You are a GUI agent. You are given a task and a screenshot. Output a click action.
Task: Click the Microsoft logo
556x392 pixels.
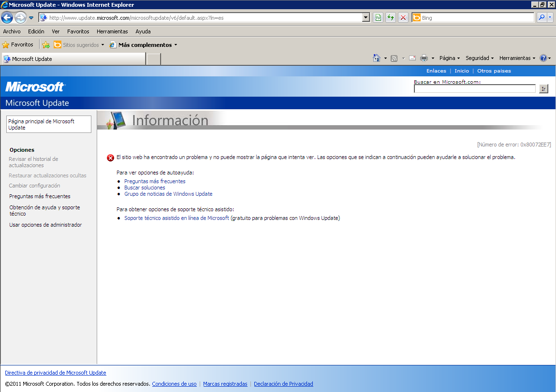coord(35,87)
